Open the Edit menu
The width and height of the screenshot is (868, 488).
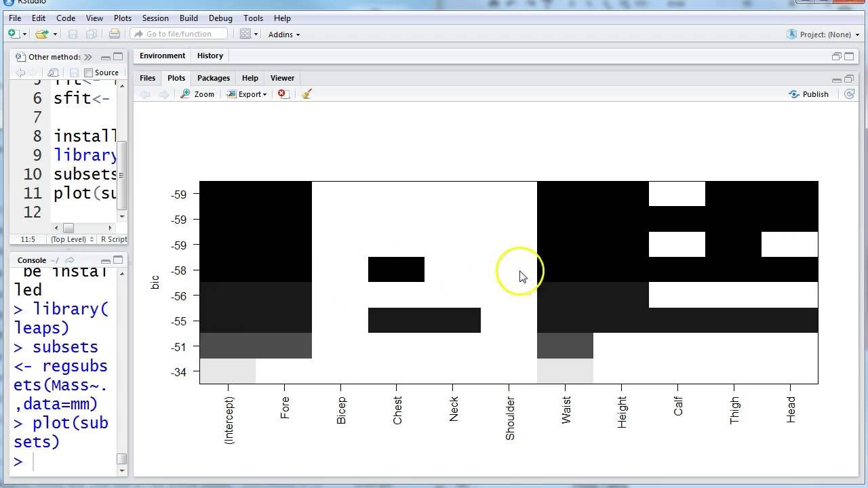(39, 18)
